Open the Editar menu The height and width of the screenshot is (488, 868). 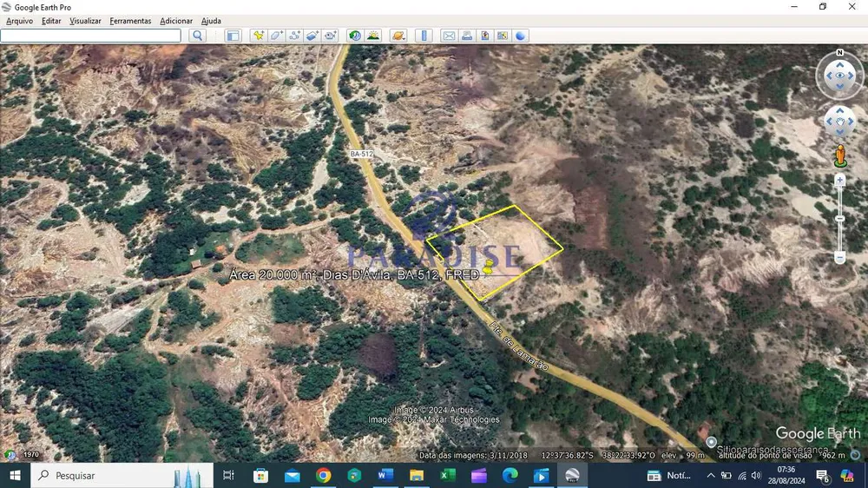pyautogui.click(x=51, y=21)
